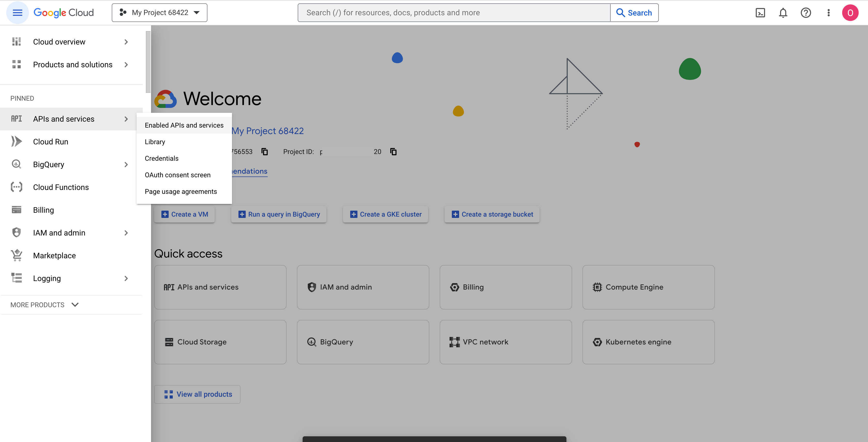Click the sidebar vertical scrollbar
This screenshot has width=868, height=442.
[148, 62]
